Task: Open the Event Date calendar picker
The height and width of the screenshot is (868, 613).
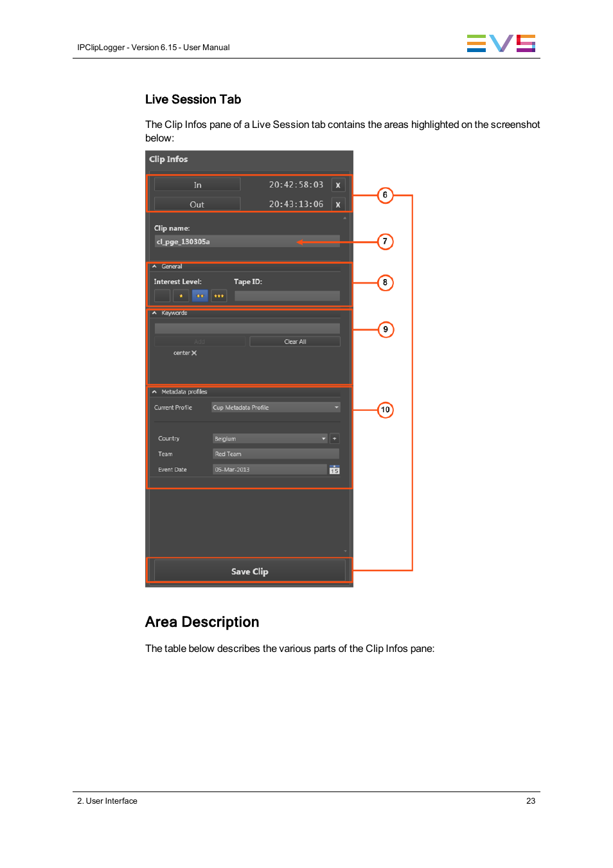Action: pyautogui.click(x=334, y=470)
